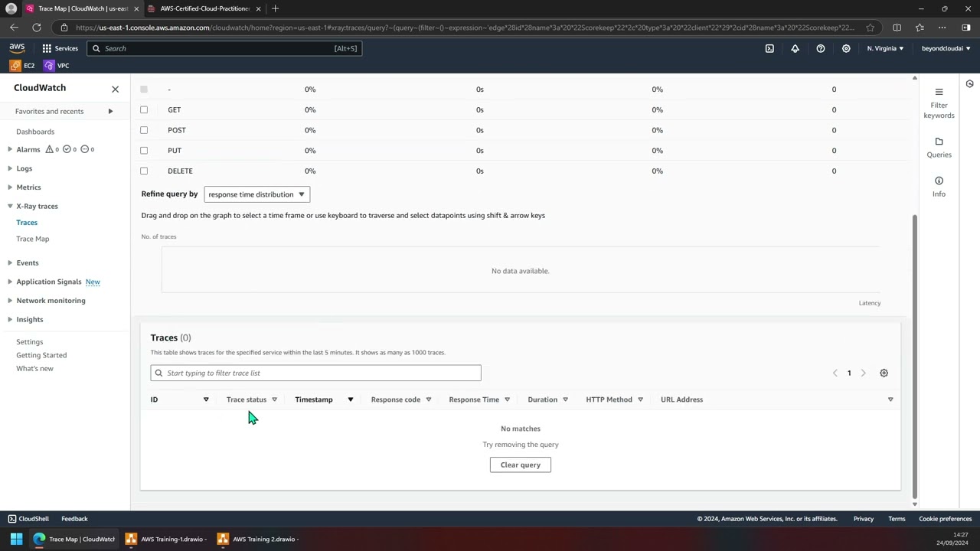Open the help question-mark icon

(821, 48)
